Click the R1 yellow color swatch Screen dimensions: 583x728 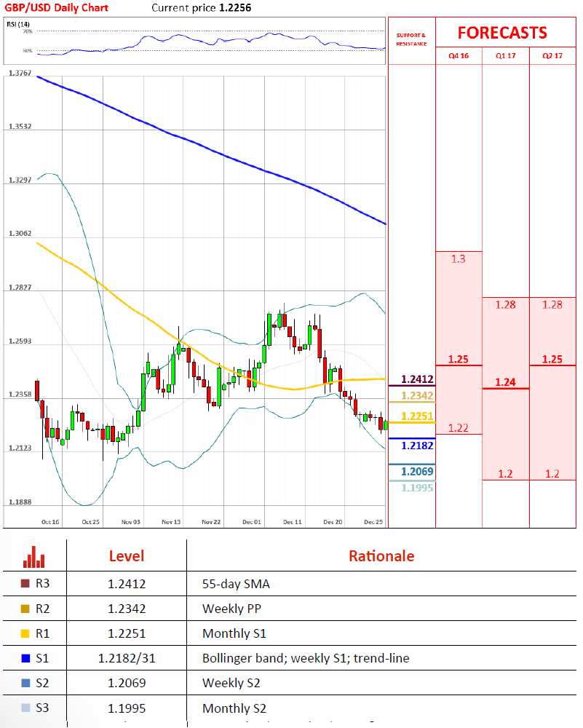25,633
